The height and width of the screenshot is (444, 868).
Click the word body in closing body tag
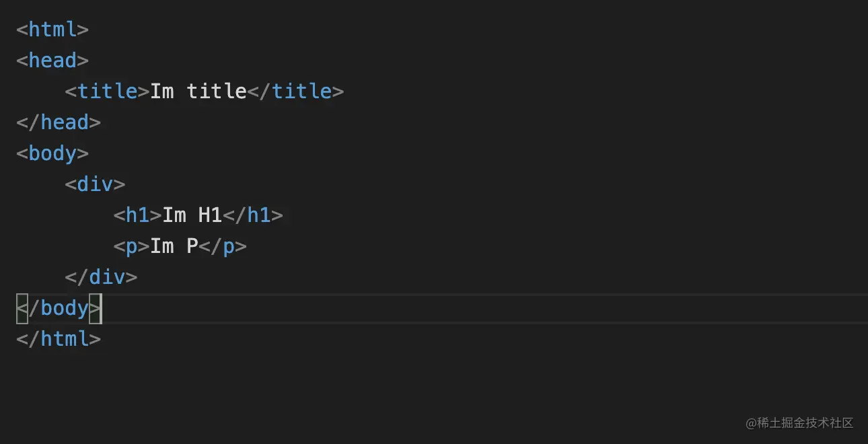click(65, 308)
